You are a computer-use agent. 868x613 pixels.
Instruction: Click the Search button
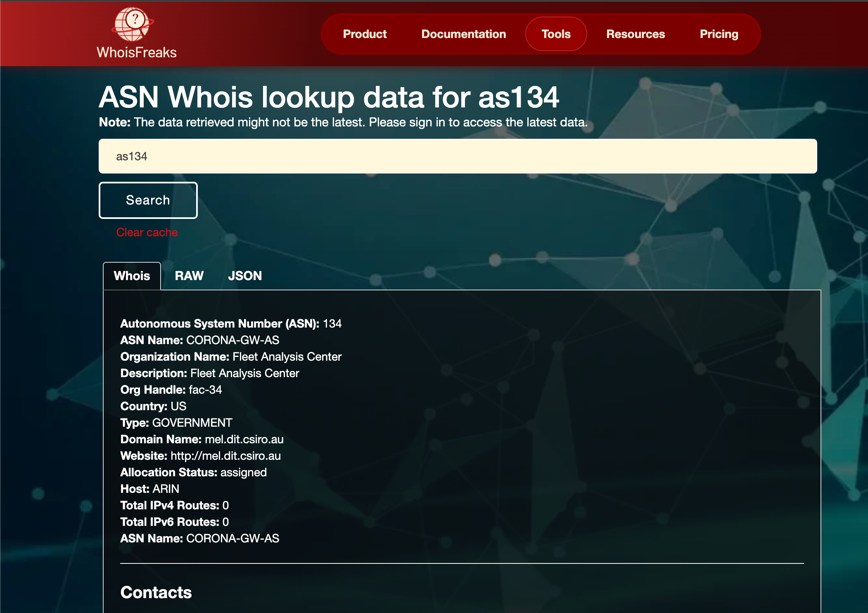click(x=148, y=200)
